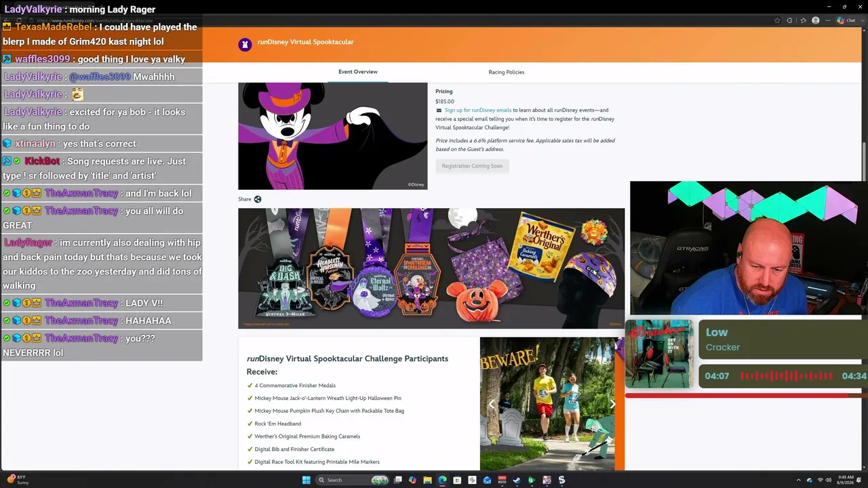Open Steam from the taskbar
Viewport: 868px width, 488px height.
(x=517, y=480)
